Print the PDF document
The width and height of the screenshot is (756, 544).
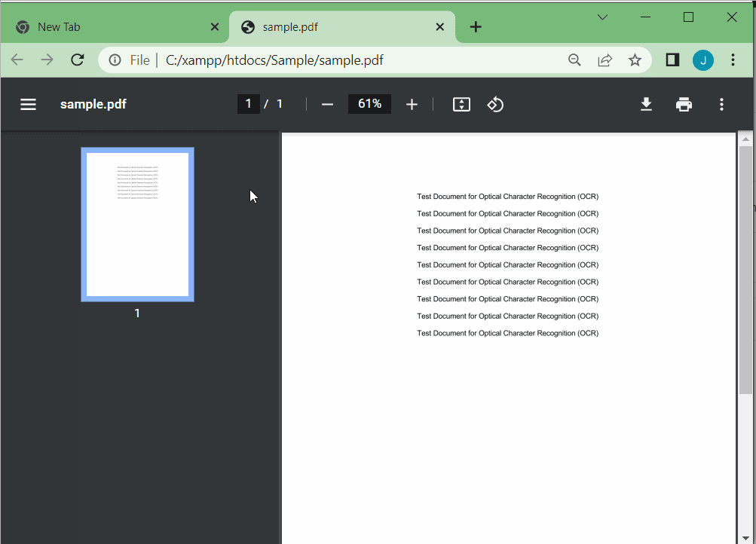(x=684, y=104)
